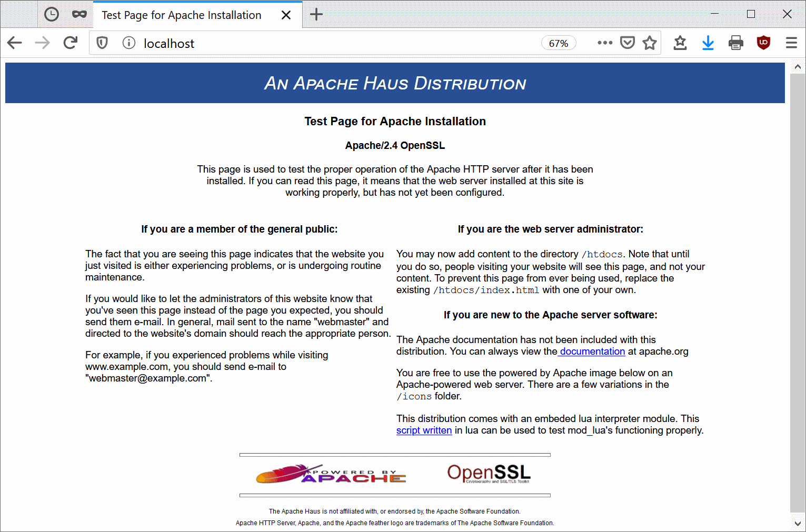Click the OpenSSL logo image
Viewport: 806px width, 532px height.
pos(489,474)
